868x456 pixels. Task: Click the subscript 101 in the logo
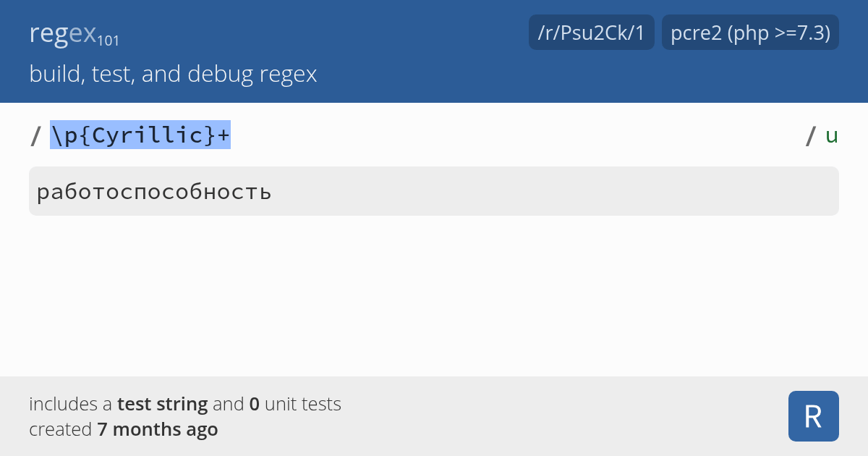tap(109, 40)
